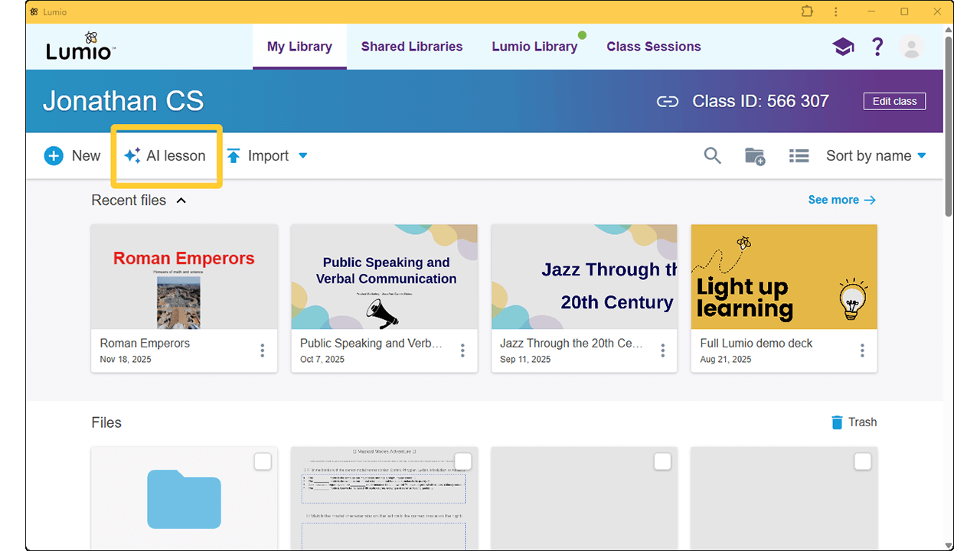Tick the checkbox on the last empty file card
Screen dimensions: 980x551
coord(863,461)
